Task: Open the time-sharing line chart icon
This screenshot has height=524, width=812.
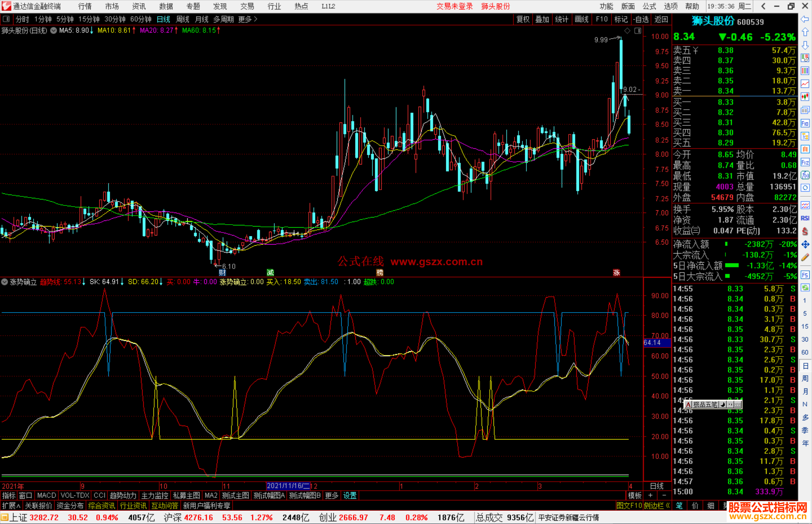Action: pyautogui.click(x=805, y=84)
